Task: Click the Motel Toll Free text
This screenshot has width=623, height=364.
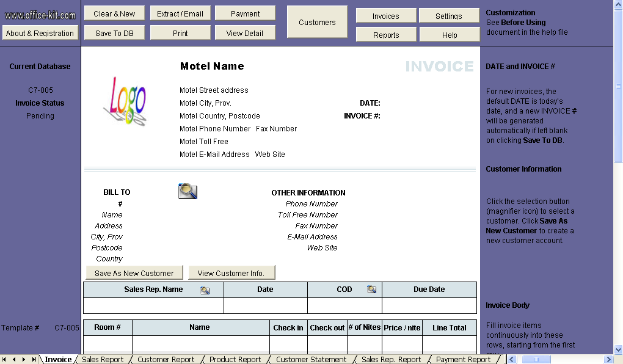Action: (x=204, y=142)
